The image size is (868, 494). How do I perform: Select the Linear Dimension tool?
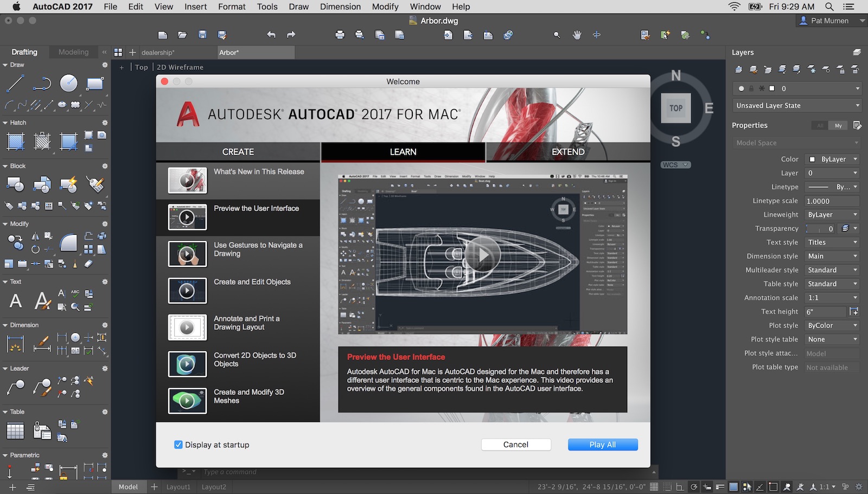pyautogui.click(x=15, y=344)
